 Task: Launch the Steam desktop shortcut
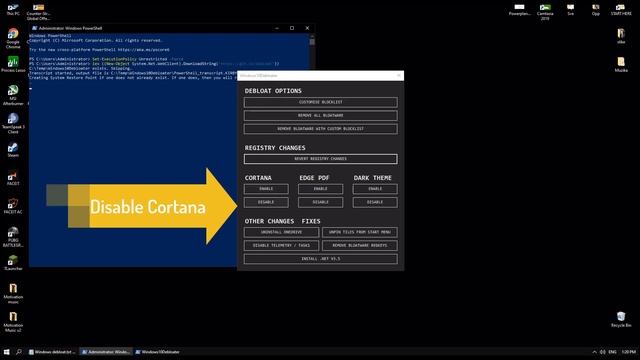coord(13,149)
